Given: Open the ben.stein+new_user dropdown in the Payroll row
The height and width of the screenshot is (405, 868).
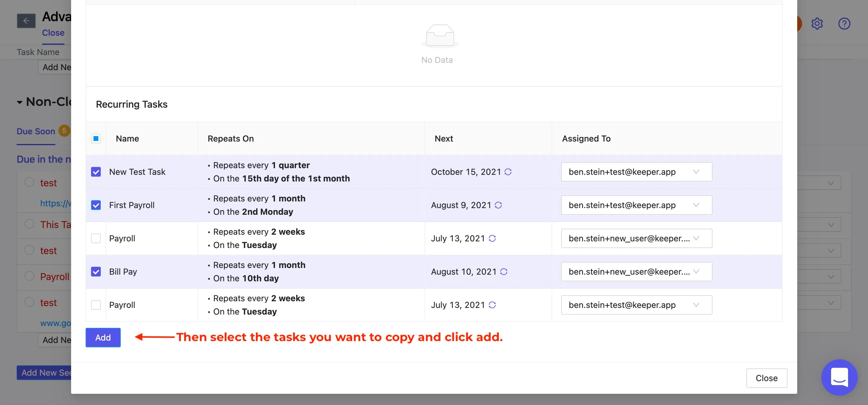Looking at the screenshot, I should tap(637, 239).
